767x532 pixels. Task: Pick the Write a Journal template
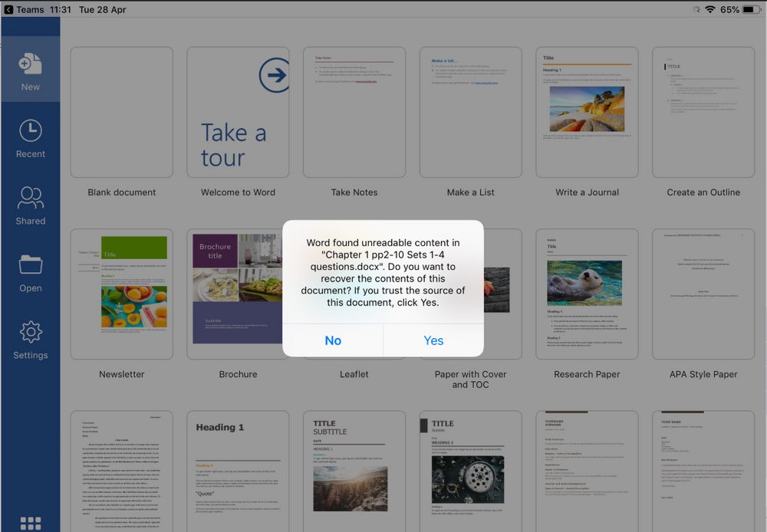(x=587, y=112)
